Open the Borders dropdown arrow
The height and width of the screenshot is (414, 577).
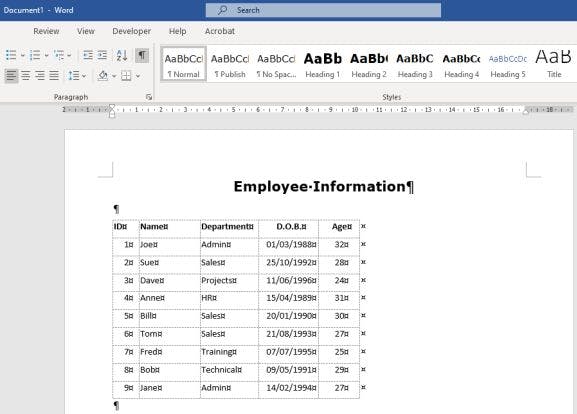point(138,76)
